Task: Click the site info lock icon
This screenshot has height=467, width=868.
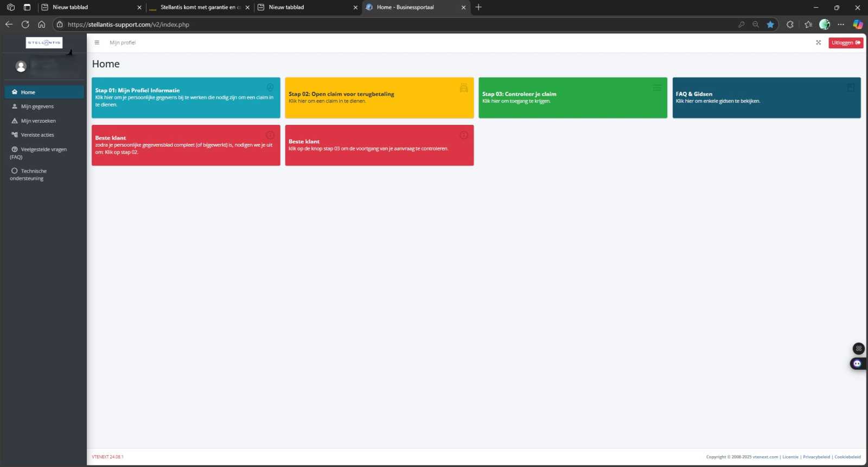Action: tap(60, 24)
